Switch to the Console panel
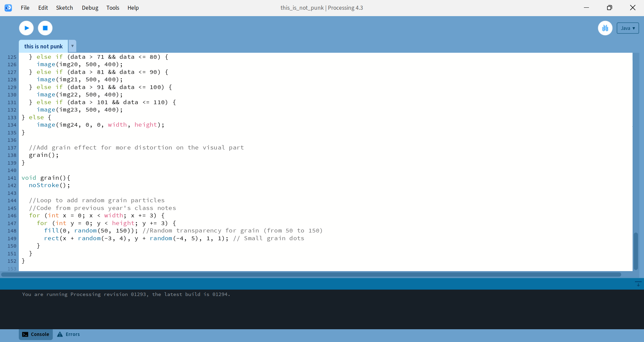 [36, 334]
